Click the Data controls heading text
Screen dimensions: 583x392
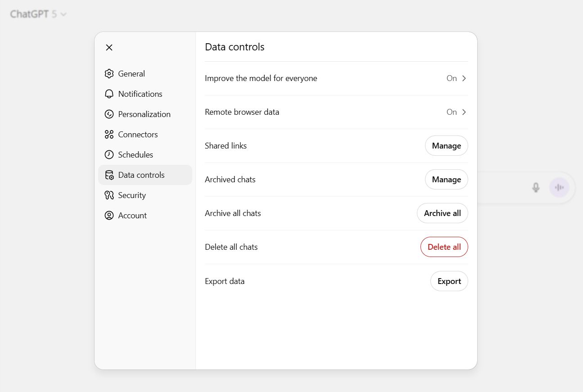235,47
